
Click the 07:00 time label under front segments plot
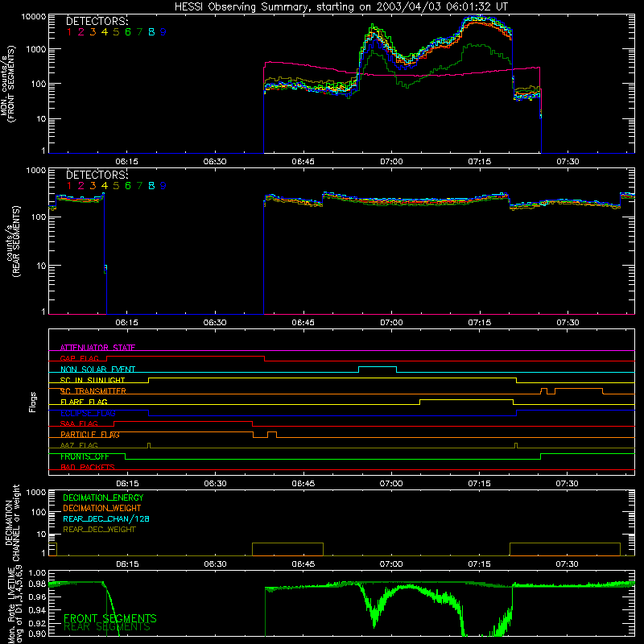click(x=391, y=162)
